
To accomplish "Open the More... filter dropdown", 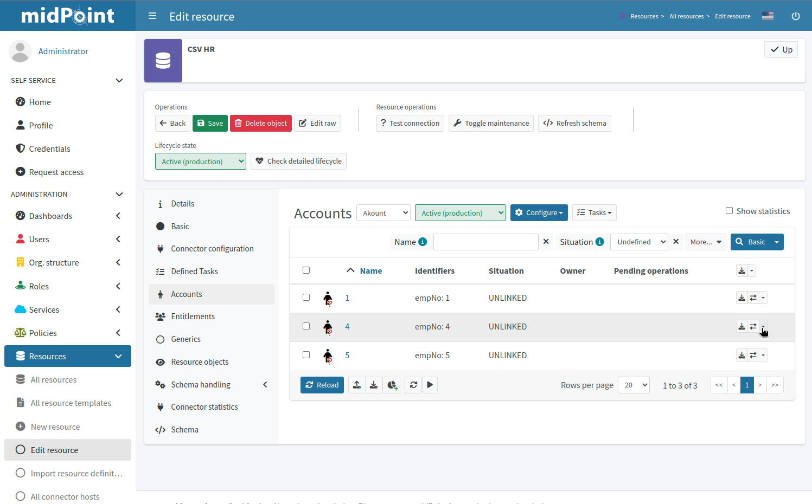I will click(706, 242).
